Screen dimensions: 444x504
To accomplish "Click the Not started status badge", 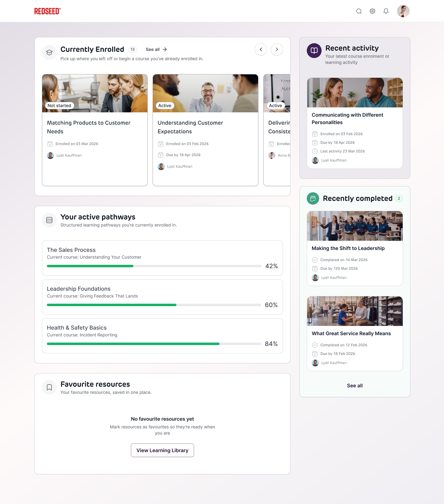I will [59, 106].
